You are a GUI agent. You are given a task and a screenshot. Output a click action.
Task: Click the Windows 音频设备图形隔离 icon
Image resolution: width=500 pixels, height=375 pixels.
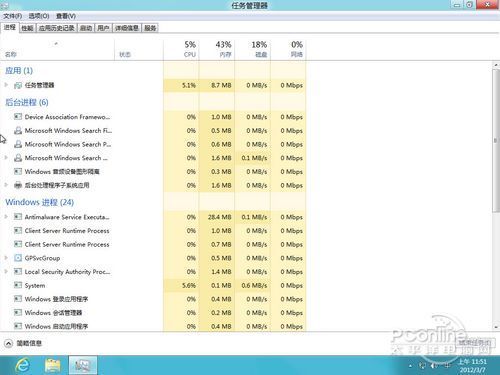(18, 171)
